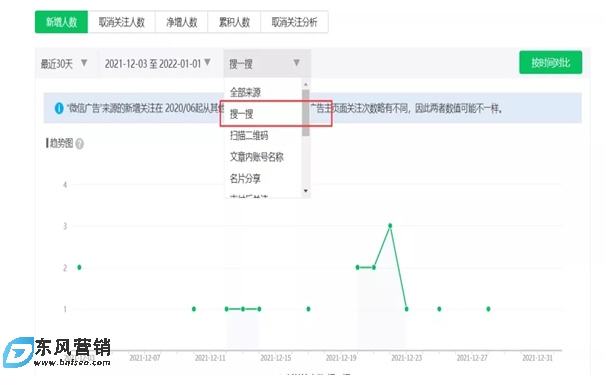Select 全部来源 from the source list

pyautogui.click(x=263, y=92)
